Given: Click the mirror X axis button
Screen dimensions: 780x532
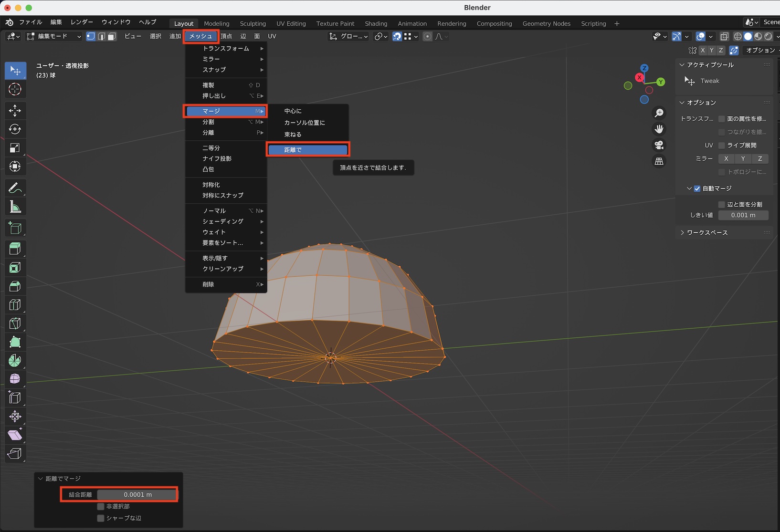Looking at the screenshot, I should [x=726, y=158].
